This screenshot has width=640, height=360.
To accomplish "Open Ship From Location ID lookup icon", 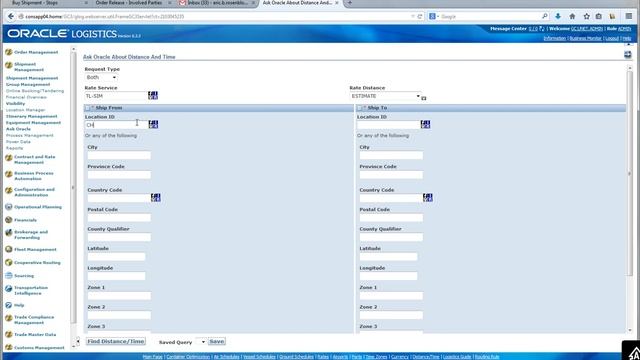I will pyautogui.click(x=153, y=124).
